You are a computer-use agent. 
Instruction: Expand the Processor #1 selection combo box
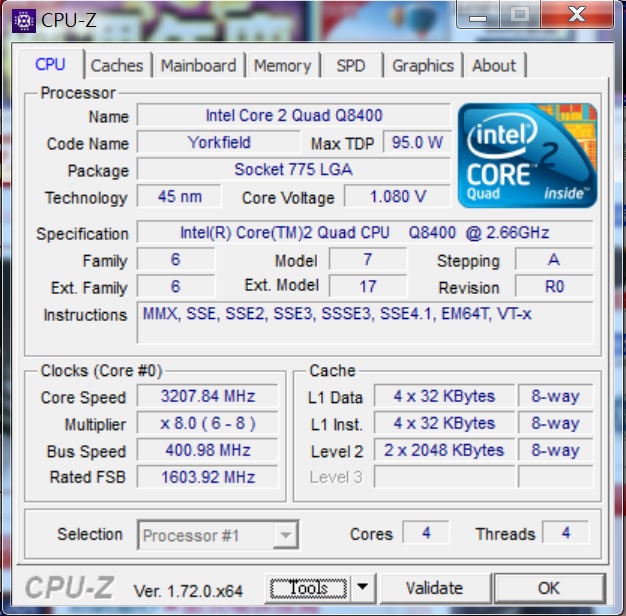click(218, 535)
